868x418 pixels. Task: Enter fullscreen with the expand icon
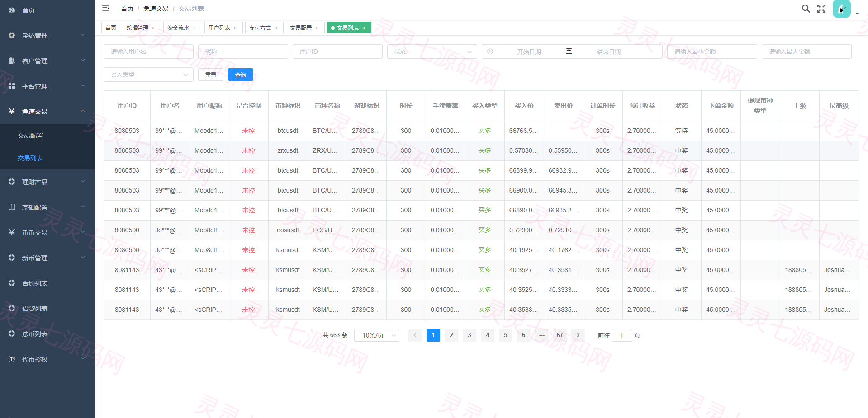coord(821,9)
